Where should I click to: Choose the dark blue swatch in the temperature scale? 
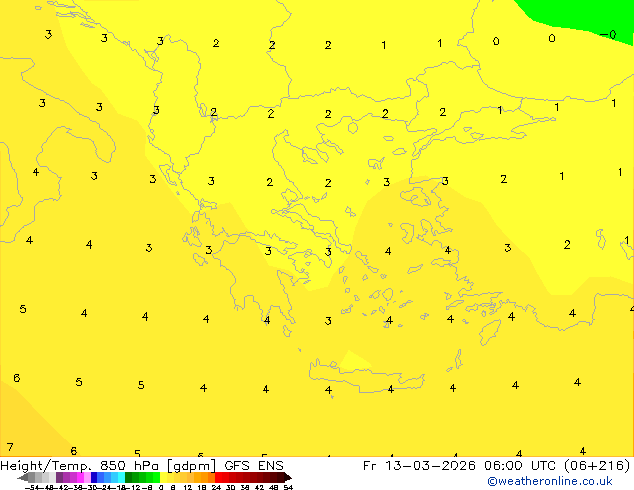tap(94, 477)
